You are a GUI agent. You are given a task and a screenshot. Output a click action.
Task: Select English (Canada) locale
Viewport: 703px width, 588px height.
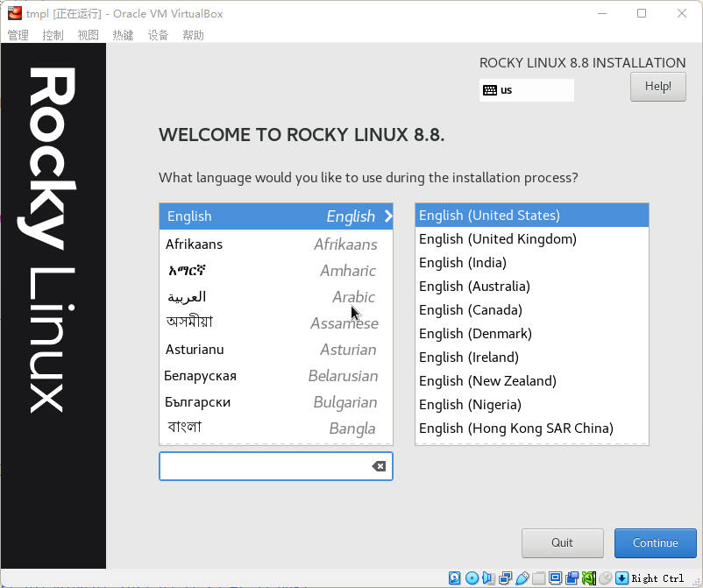tap(532, 310)
